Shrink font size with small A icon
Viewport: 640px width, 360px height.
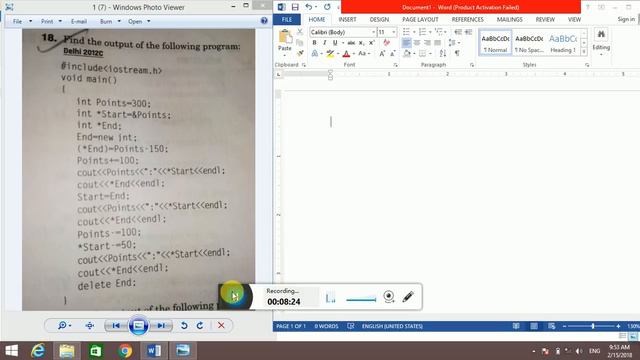tap(392, 53)
